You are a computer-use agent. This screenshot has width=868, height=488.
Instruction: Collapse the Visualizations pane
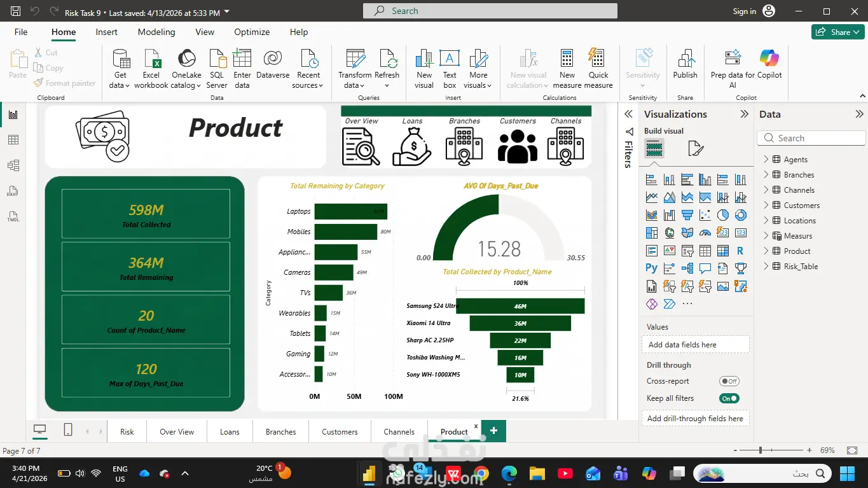tap(744, 115)
